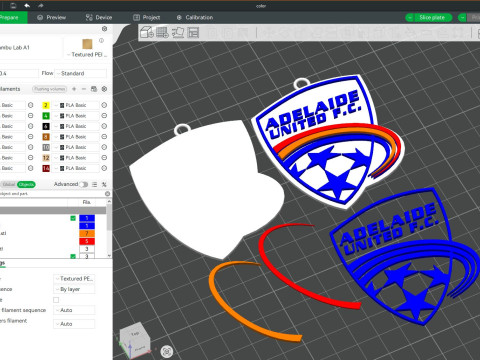Open the filament settings gear icon
The image size is (480, 360).
[104, 89]
